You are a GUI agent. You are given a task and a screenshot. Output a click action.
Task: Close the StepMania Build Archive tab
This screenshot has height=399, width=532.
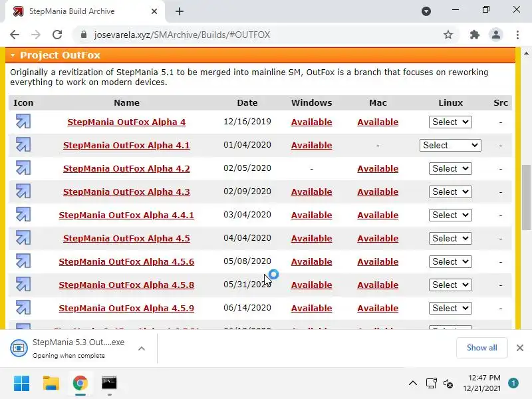[154, 11]
